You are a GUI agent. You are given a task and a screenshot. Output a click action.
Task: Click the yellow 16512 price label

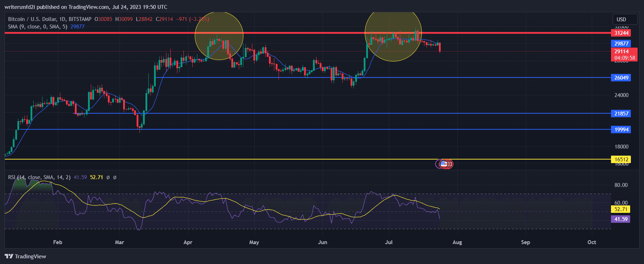[621, 160]
